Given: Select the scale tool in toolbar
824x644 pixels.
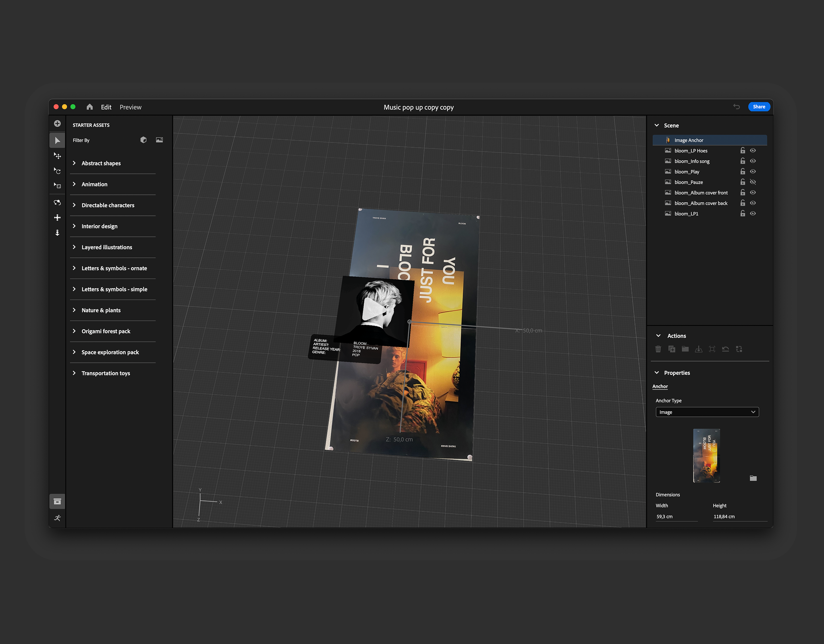Looking at the screenshot, I should pyautogui.click(x=57, y=185).
